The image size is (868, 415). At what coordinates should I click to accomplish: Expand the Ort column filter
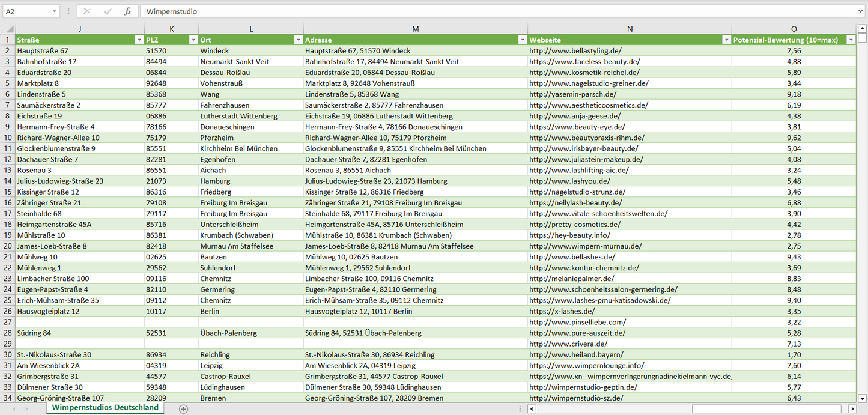point(298,40)
